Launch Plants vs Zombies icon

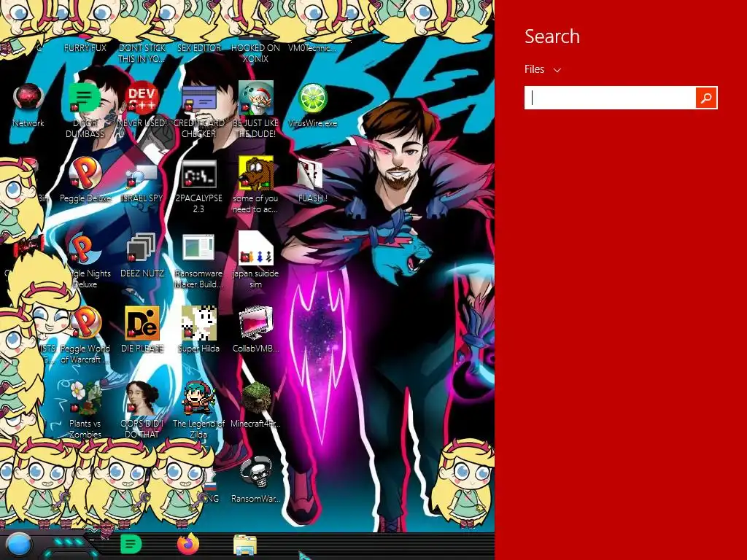[85, 398]
